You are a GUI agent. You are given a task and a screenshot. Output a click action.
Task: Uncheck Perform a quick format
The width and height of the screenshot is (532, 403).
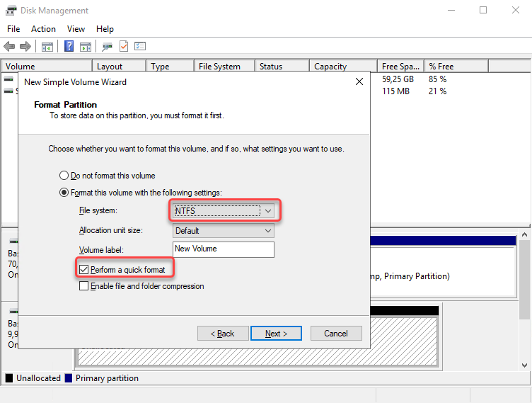point(84,270)
